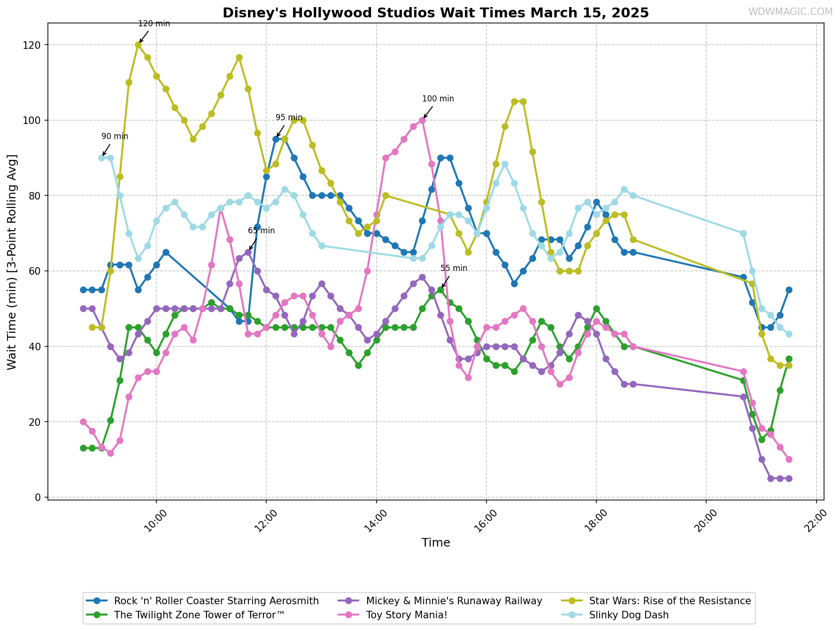Click purple legend marker for Runaway Railway
The height and width of the screenshot is (631, 840).
[349, 601]
